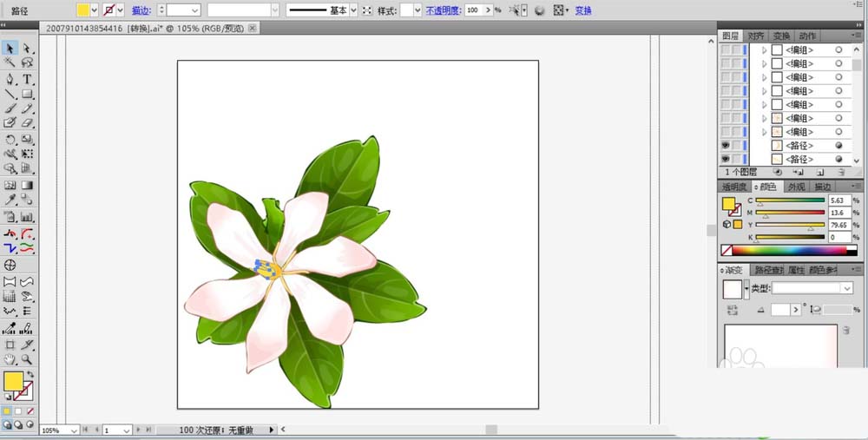Select the Selection (black arrow) tool

[10, 48]
